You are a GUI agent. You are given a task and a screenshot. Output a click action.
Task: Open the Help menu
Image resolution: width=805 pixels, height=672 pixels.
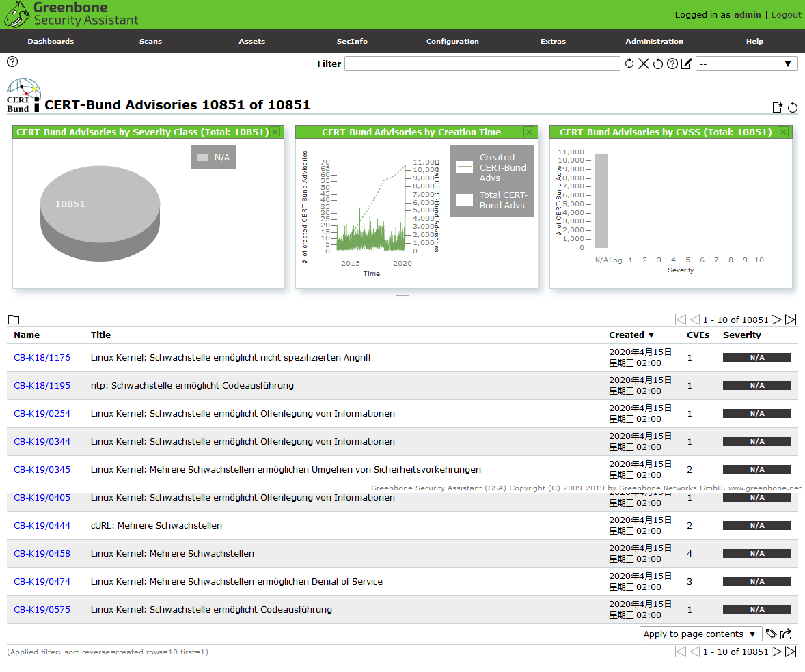click(754, 41)
